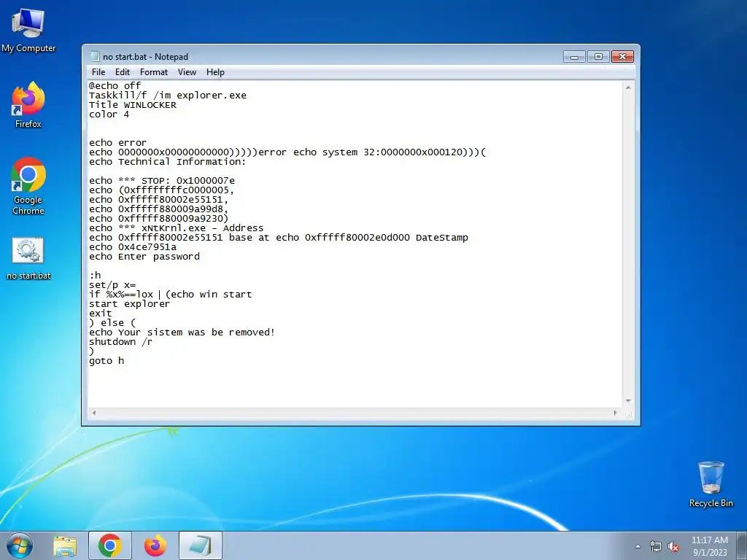Screen dimensions: 747x560
Task: Click the Notepad title bar icon
Action: pos(95,57)
